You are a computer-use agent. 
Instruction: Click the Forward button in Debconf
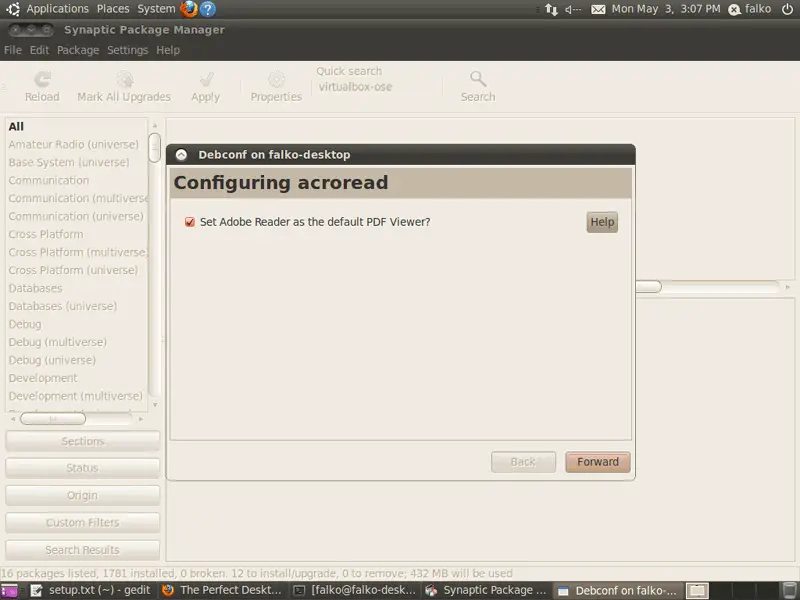pos(598,462)
